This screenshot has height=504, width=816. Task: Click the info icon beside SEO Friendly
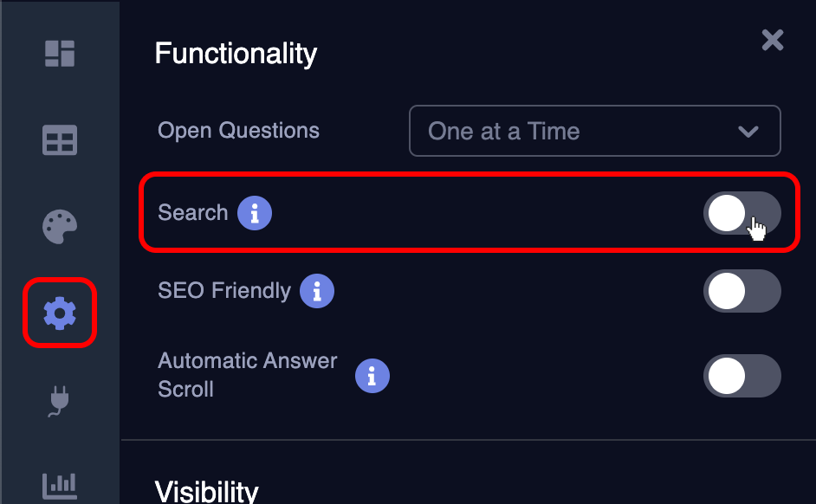coord(317,291)
